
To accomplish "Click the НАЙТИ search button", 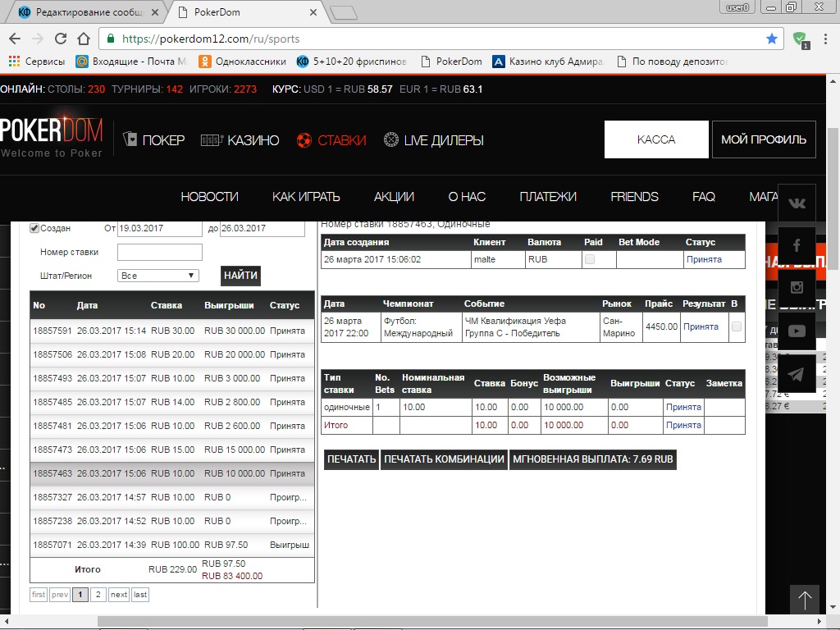I will (240, 276).
